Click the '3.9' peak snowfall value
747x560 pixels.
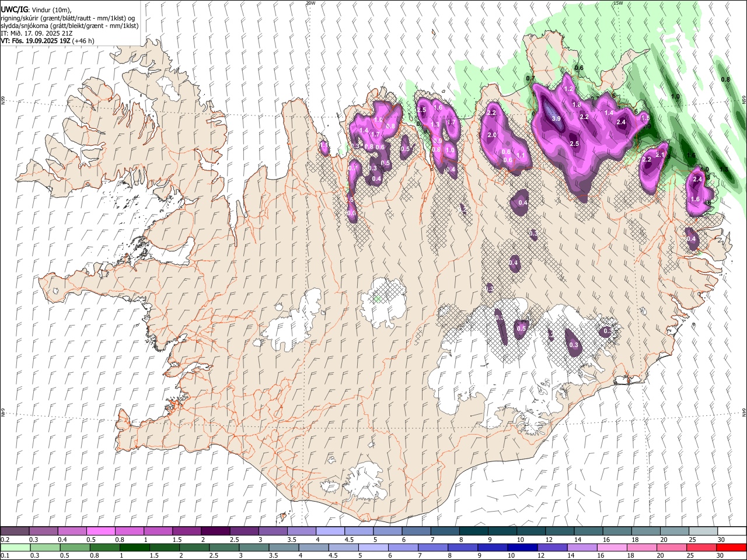pyautogui.click(x=556, y=118)
